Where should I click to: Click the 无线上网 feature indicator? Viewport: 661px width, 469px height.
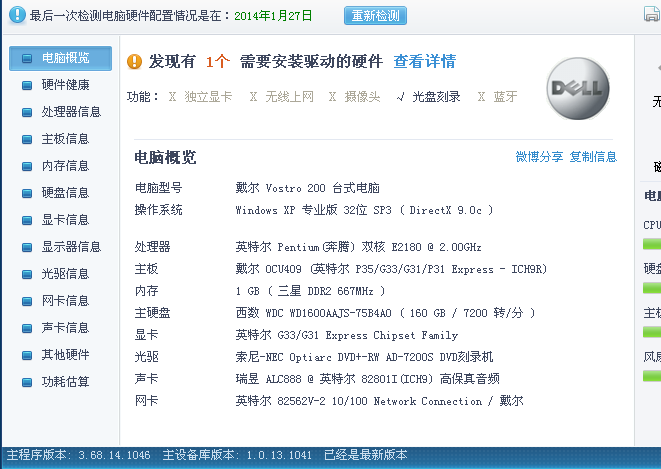click(x=281, y=97)
